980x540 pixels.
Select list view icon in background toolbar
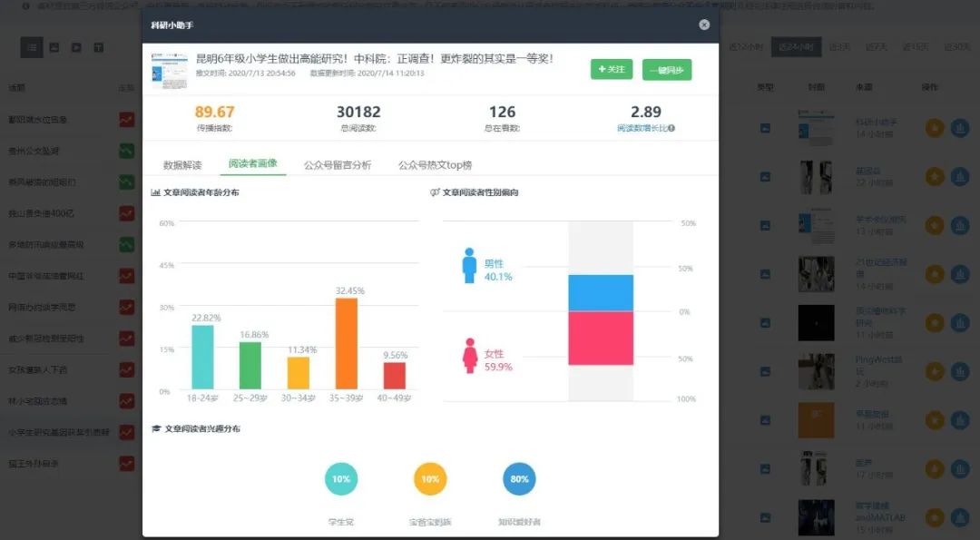(x=32, y=47)
